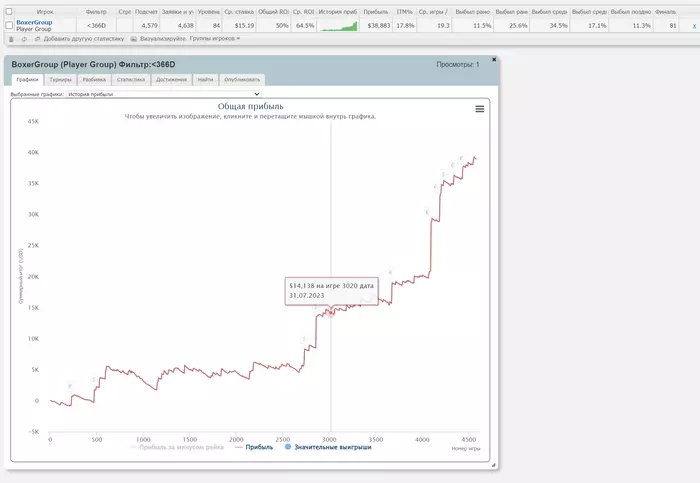Image resolution: width=700 pixels, height=483 pixels.
Task: Close the BoxerGroup chart panel
Action: tap(494, 59)
